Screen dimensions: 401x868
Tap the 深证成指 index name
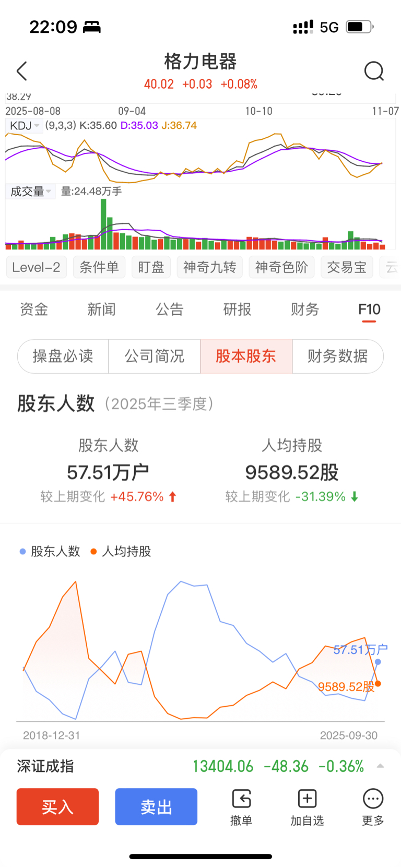pyautogui.click(x=45, y=766)
